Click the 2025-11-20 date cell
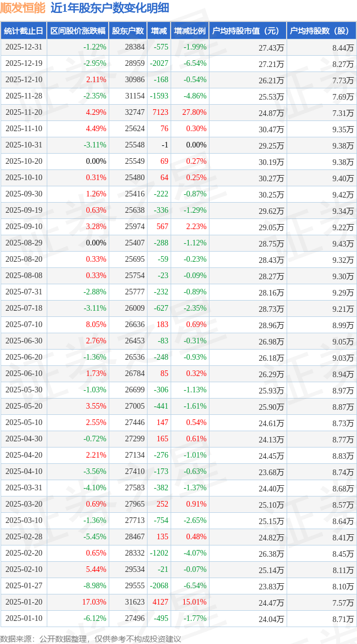The width and height of the screenshot is (357, 644). [x=23, y=113]
